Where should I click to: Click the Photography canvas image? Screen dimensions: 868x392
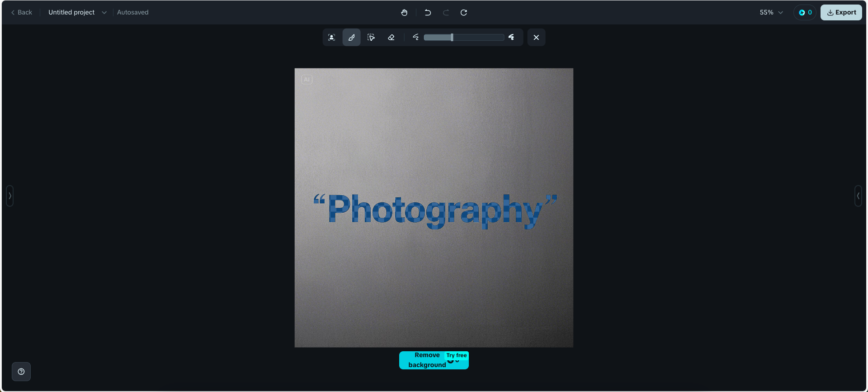pos(434,208)
